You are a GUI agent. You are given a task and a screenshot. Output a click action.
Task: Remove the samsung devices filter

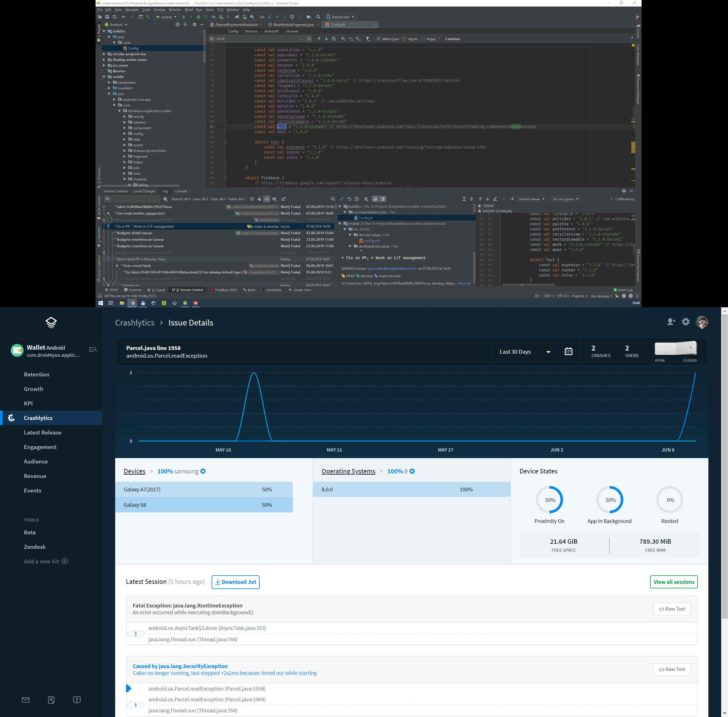click(203, 471)
